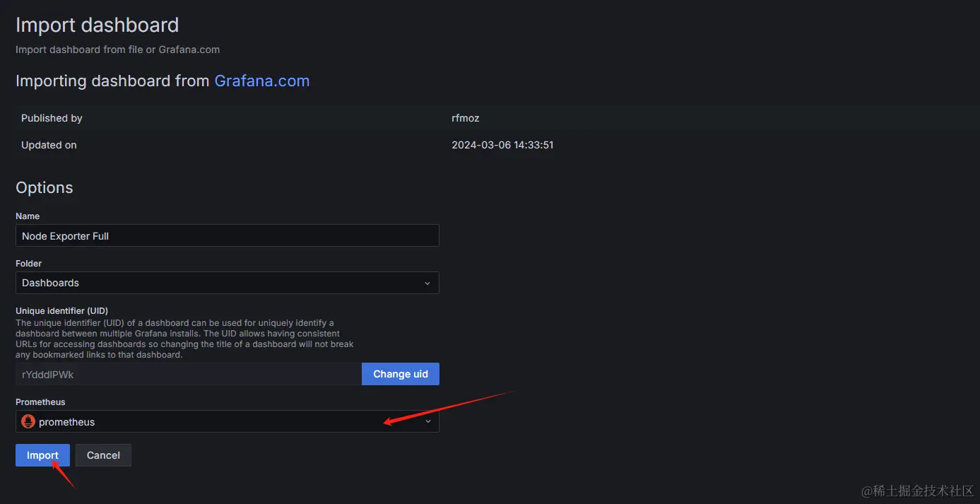This screenshot has width=980, height=504.
Task: Cancel the dashboard import
Action: coord(103,455)
